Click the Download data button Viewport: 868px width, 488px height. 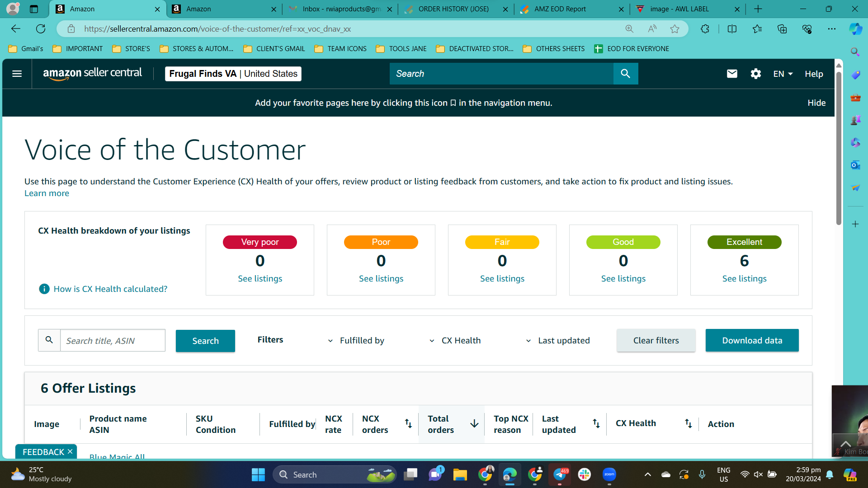tap(752, 340)
